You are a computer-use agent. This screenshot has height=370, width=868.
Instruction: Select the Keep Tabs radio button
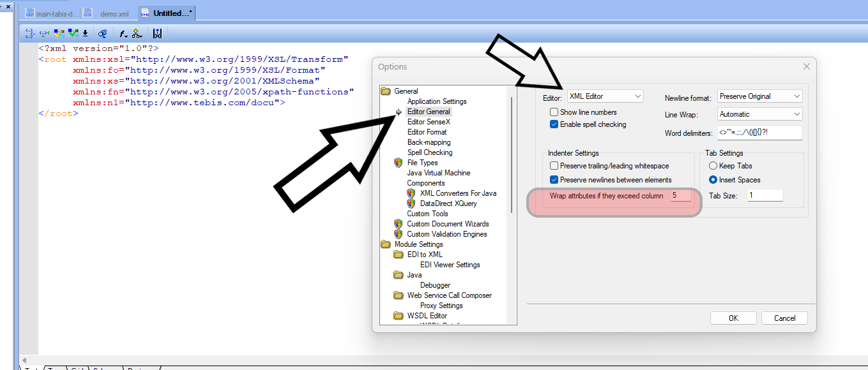(713, 166)
